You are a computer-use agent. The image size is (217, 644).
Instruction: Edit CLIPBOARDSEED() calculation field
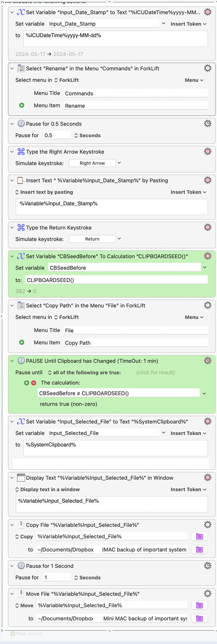(116, 280)
